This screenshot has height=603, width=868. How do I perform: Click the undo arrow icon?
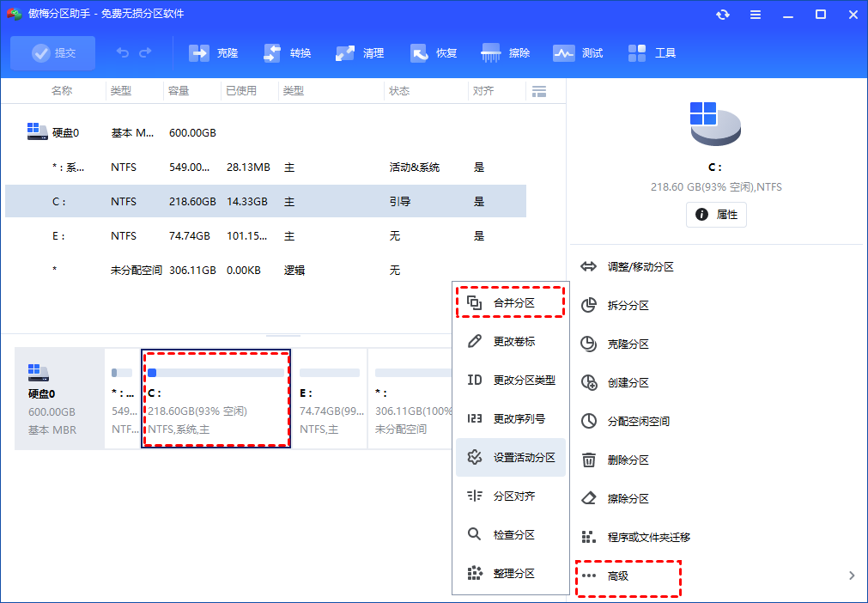point(123,53)
